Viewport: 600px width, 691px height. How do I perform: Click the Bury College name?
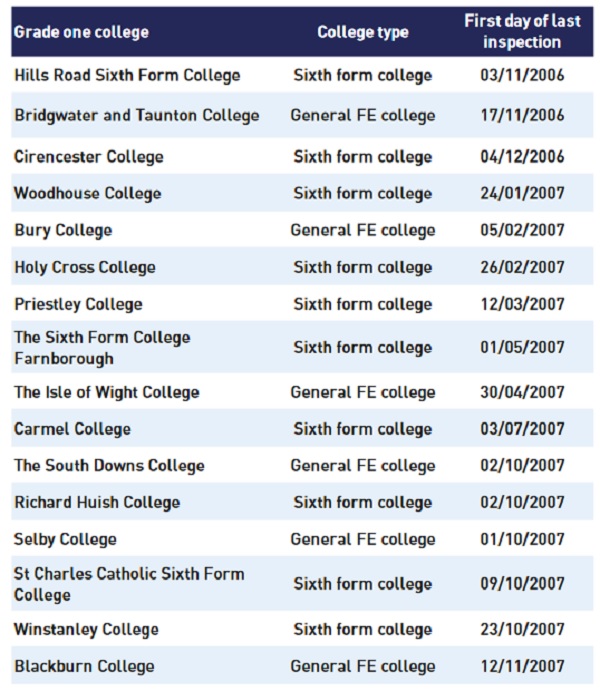pos(63,231)
